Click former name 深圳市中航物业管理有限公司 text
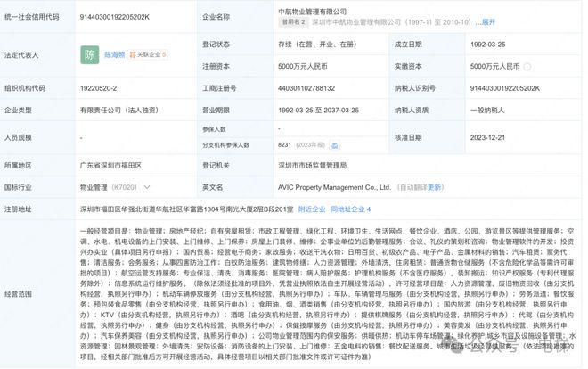The width and height of the screenshot is (588, 369). pos(356,22)
